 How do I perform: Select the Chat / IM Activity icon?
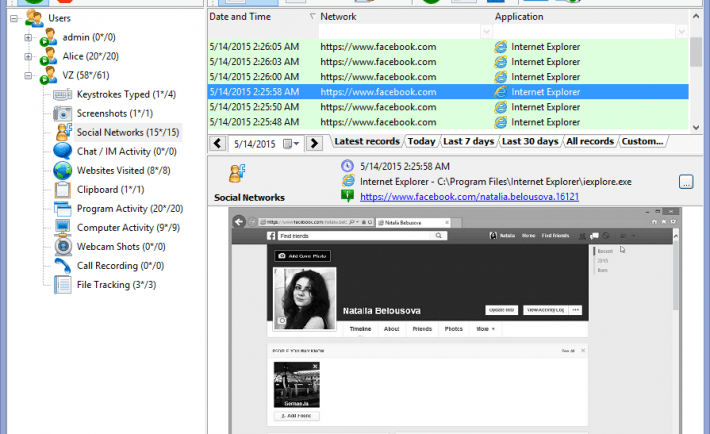(62, 151)
